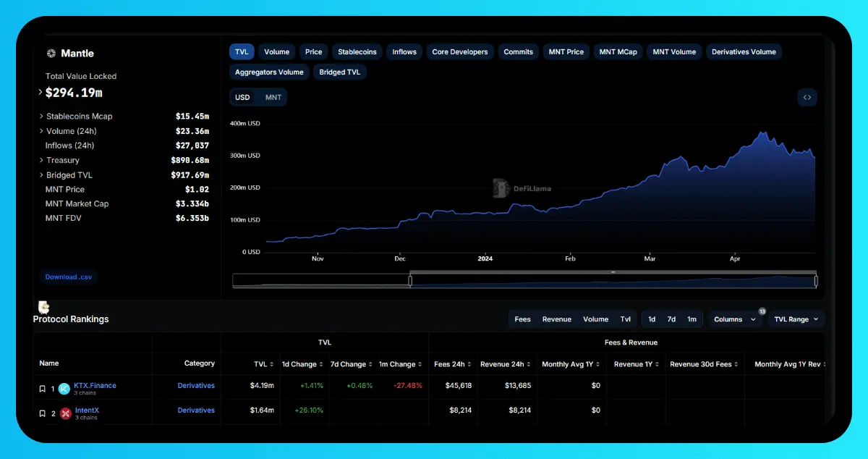Switch chart denomination to USD

tap(242, 98)
